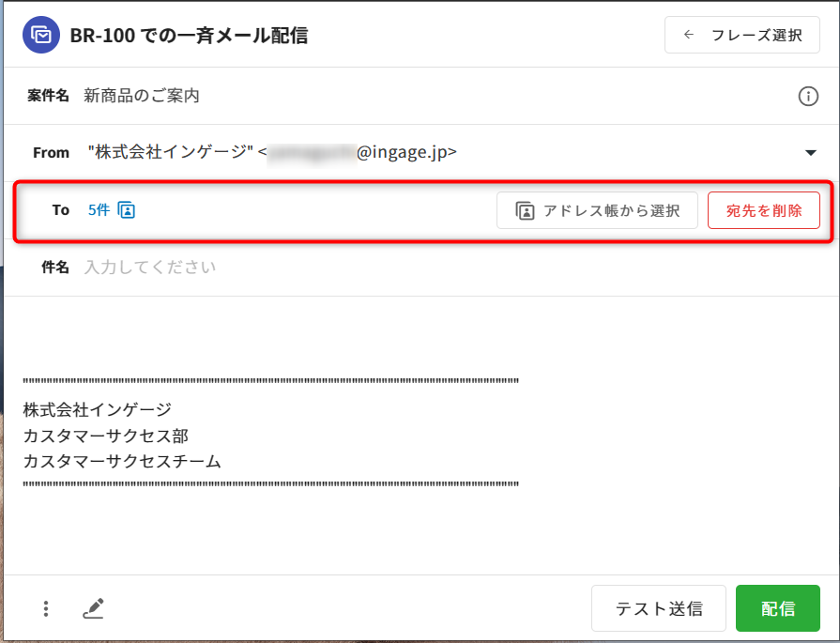840x643 pixels.
Task: Click the red 宛先を削除 button
Action: click(763, 210)
